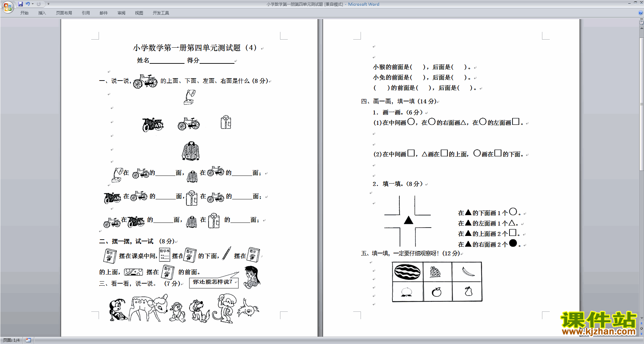Image resolution: width=644 pixels, height=344 pixels.
Task: Switch to the 引用 tab
Action: coord(86,13)
